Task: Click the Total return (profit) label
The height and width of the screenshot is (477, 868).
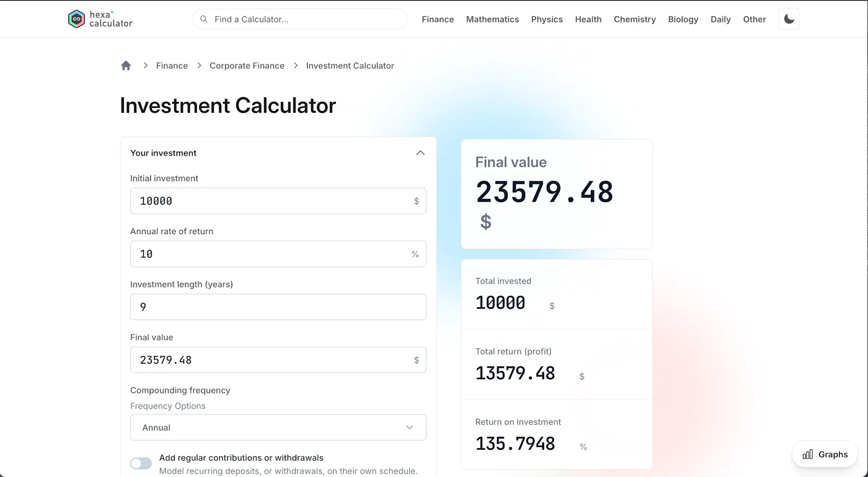Action: 513,351
